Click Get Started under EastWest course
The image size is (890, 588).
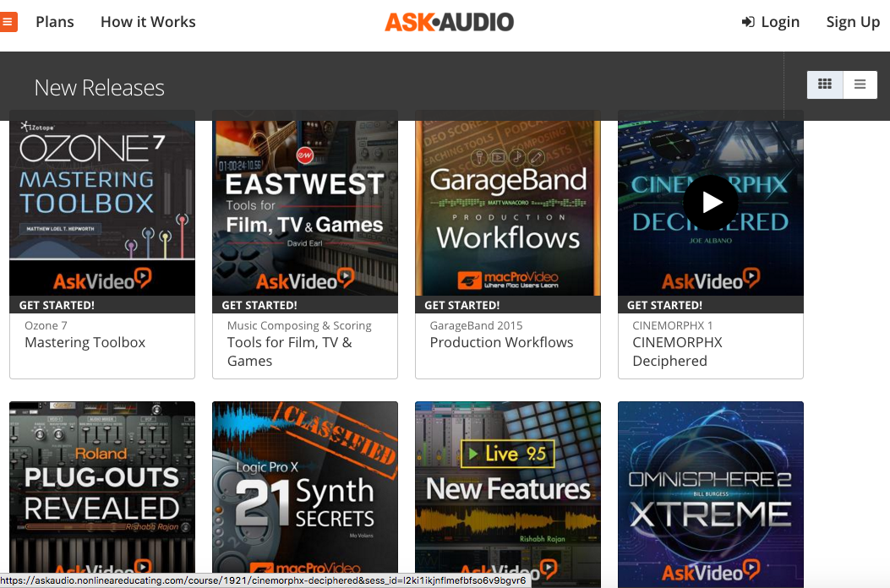pyautogui.click(x=259, y=305)
